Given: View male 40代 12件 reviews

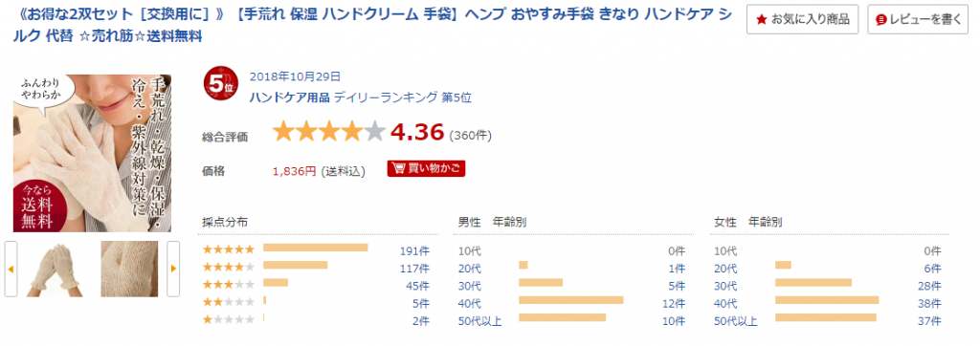Looking at the screenshot, I should coord(675,304).
